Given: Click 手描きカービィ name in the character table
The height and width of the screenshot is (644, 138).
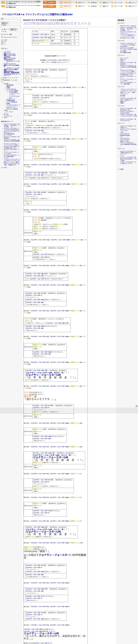Looking at the screenshot, I should [x=45, y=41].
